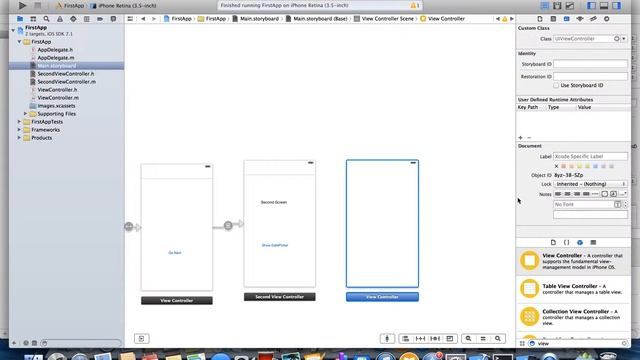This screenshot has height=360, width=640.
Task: Toggle the Navigator pane visibility
Action: click(x=591, y=6)
